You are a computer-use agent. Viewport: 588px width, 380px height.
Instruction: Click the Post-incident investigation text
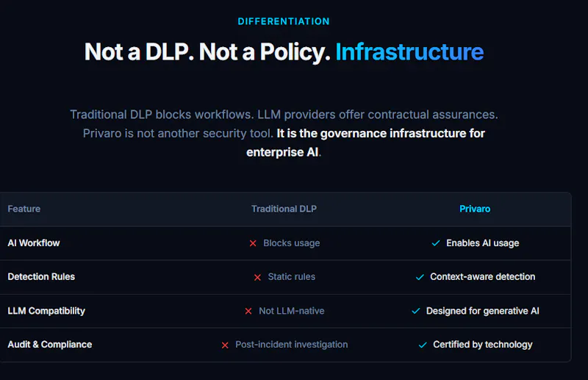[x=291, y=345]
